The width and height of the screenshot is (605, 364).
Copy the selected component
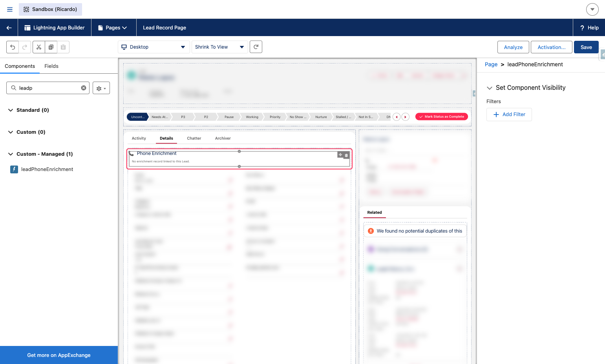(x=51, y=47)
